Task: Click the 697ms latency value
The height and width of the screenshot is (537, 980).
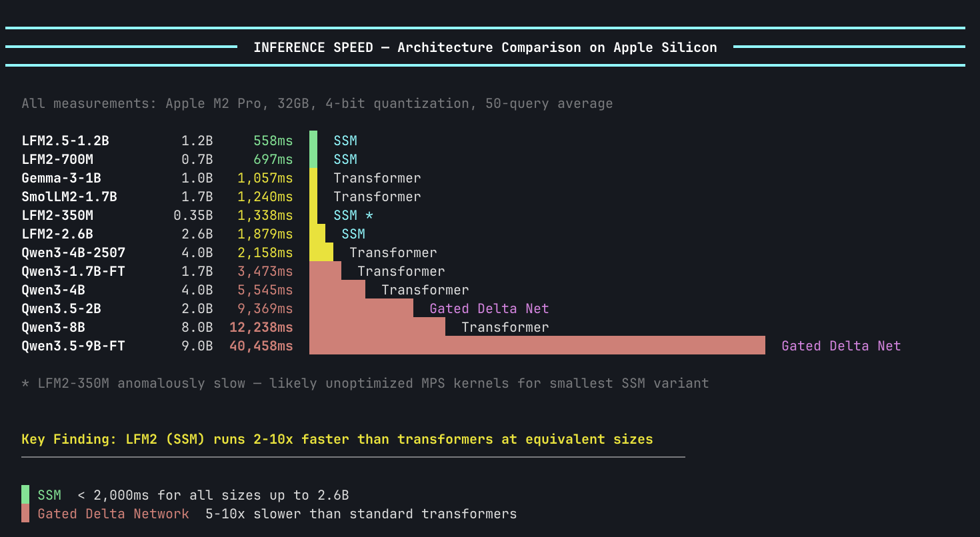Action: click(273, 159)
